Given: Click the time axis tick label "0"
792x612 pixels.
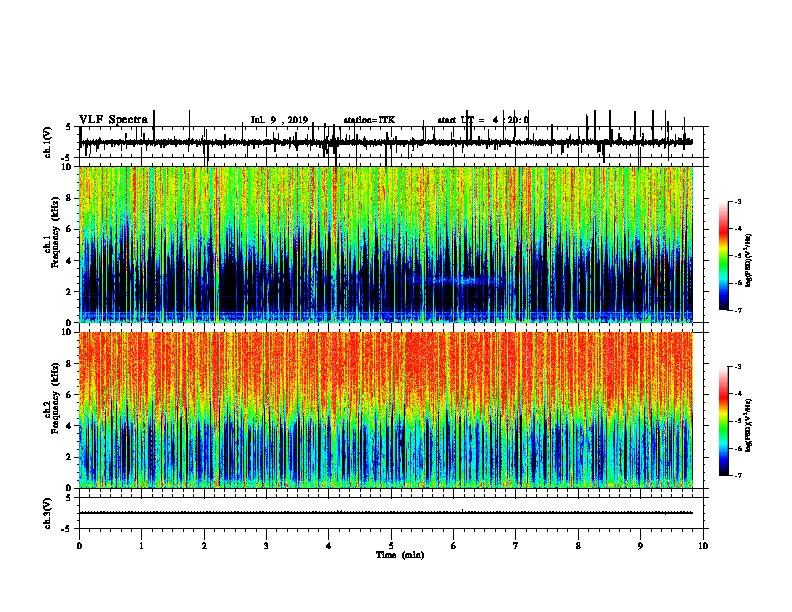Looking at the screenshot, I should [79, 546].
